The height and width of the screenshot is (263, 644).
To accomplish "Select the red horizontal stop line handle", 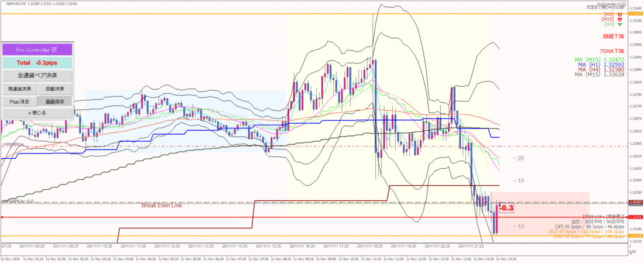I will click(x=2, y=217).
